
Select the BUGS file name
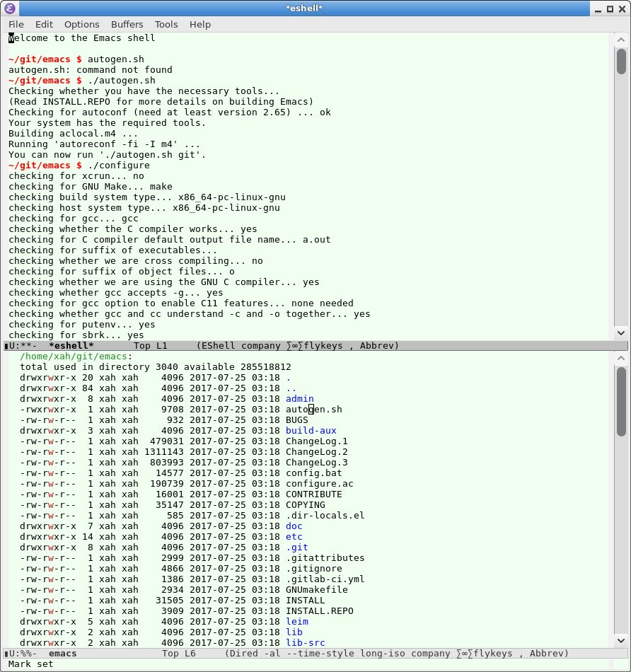(x=297, y=420)
